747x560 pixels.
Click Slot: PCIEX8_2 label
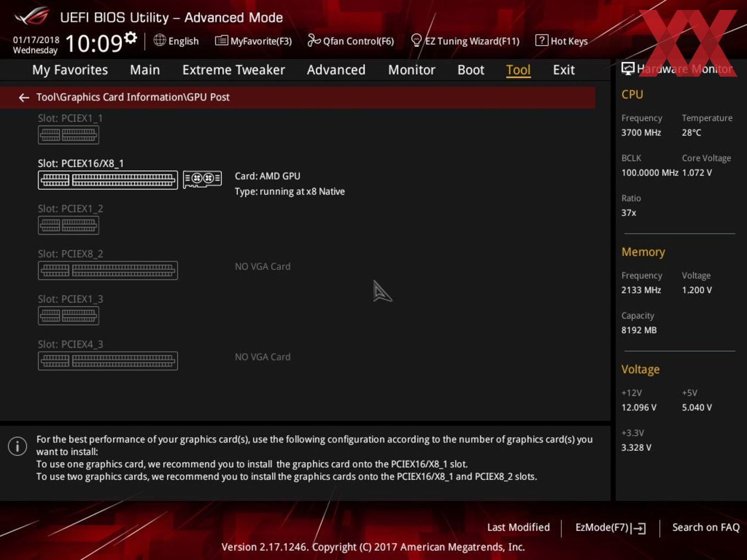point(70,254)
